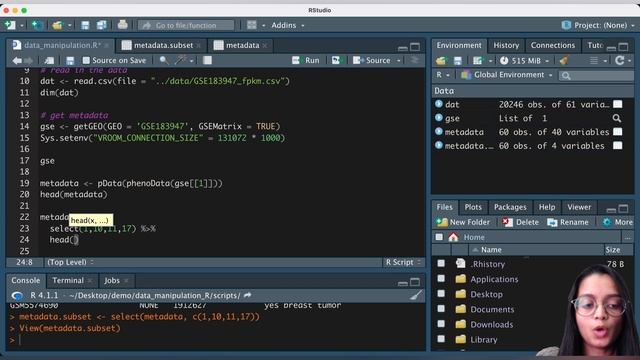640x360 pixels.
Task: Tick the select-all checkbox in Files header
Action: (x=439, y=237)
